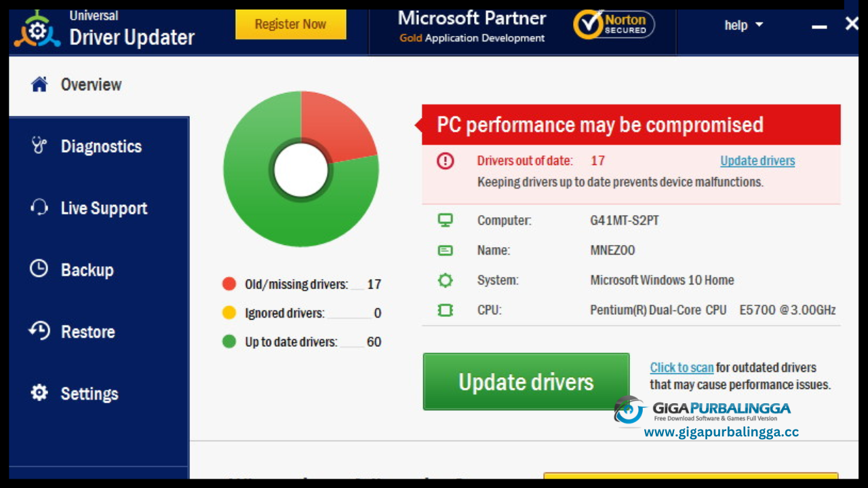This screenshot has height=488, width=868.
Task: Open the Restore section
Action: pyautogui.click(x=99, y=331)
